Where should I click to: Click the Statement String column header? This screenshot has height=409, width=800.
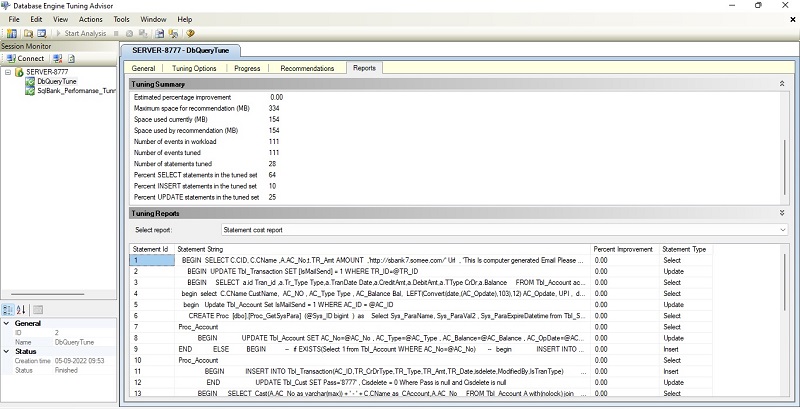(x=383, y=249)
